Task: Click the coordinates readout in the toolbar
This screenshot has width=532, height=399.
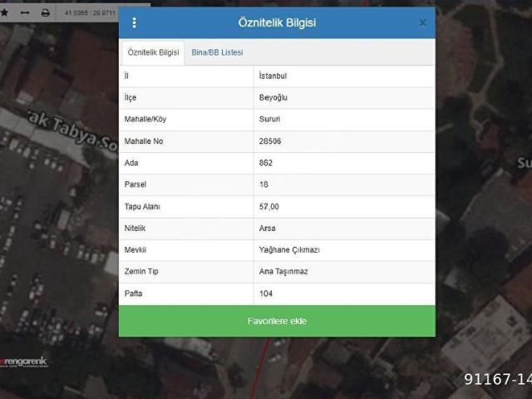Action: pos(90,13)
